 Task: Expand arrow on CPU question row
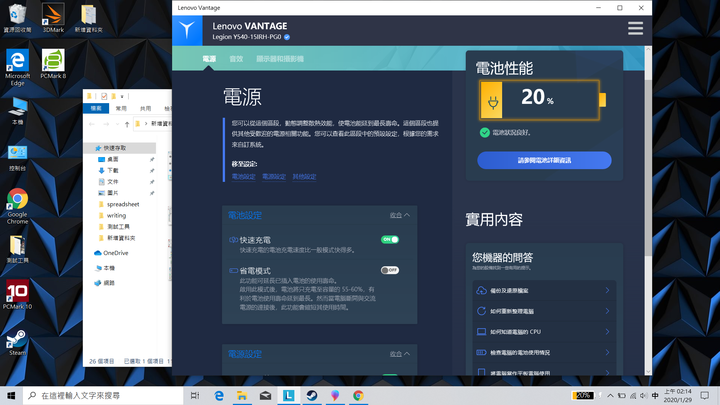pos(607,332)
